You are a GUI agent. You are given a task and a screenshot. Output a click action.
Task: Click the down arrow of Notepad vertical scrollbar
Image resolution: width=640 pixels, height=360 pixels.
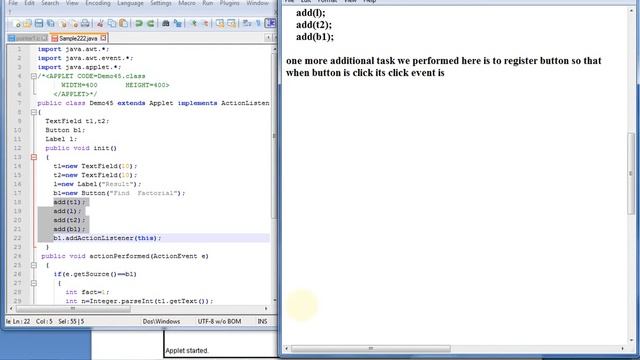coord(631,340)
